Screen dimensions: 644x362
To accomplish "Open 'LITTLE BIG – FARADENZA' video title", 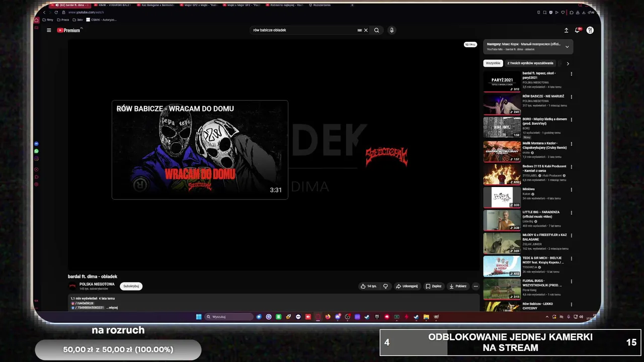I will coord(541,214).
